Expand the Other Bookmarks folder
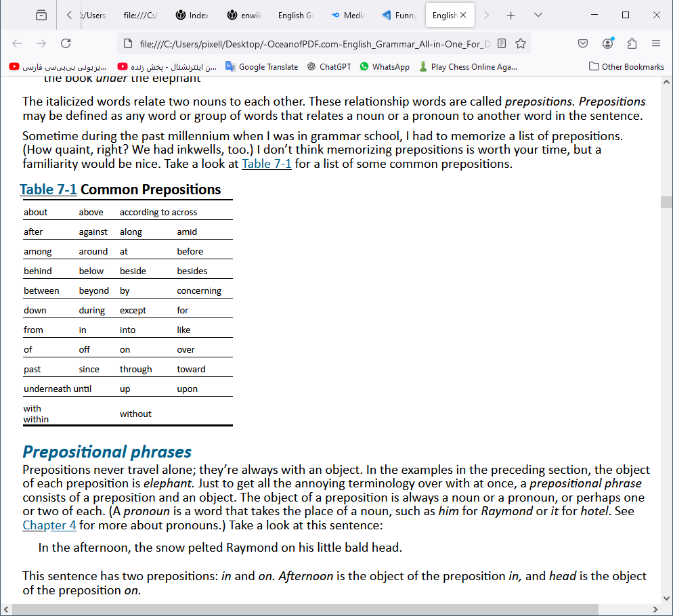Image resolution: width=673 pixels, height=616 pixels. pyautogui.click(x=627, y=66)
